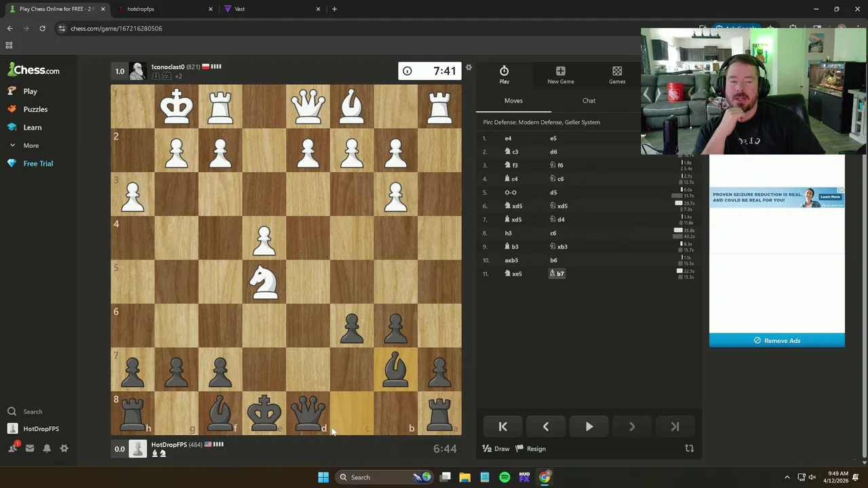Switch to the Moves tab
868x488 pixels.
coord(513,100)
